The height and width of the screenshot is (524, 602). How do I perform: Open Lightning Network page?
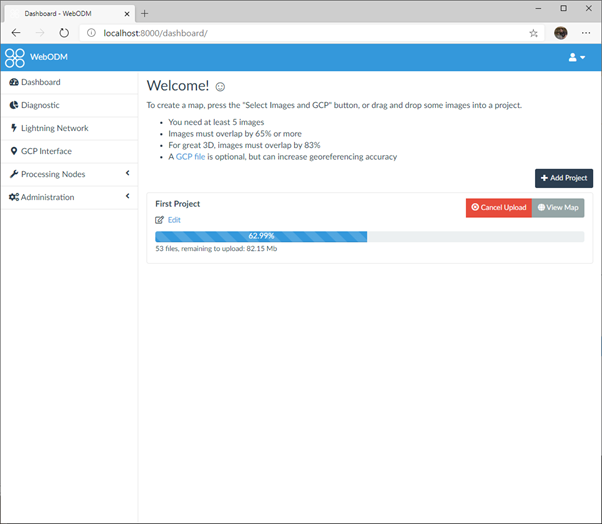(54, 128)
